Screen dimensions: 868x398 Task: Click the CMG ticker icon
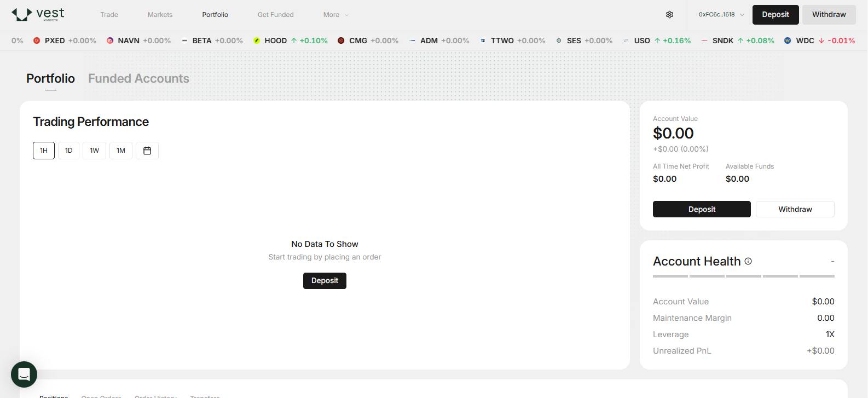point(341,41)
